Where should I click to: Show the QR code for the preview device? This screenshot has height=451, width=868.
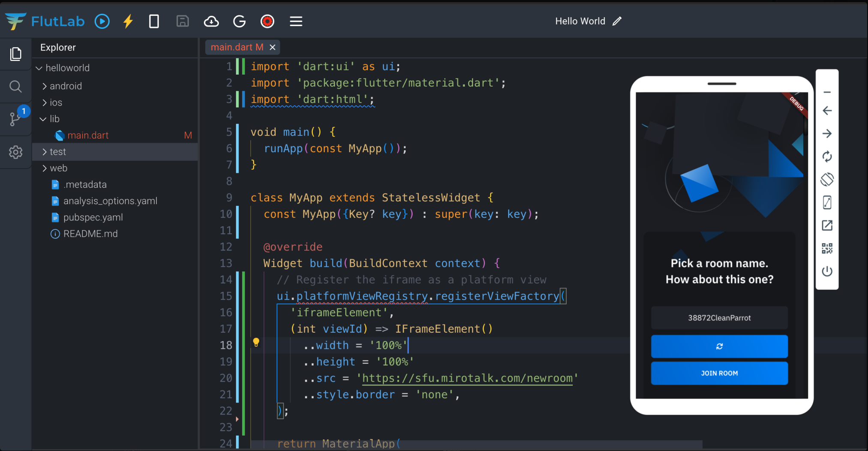[x=827, y=248]
